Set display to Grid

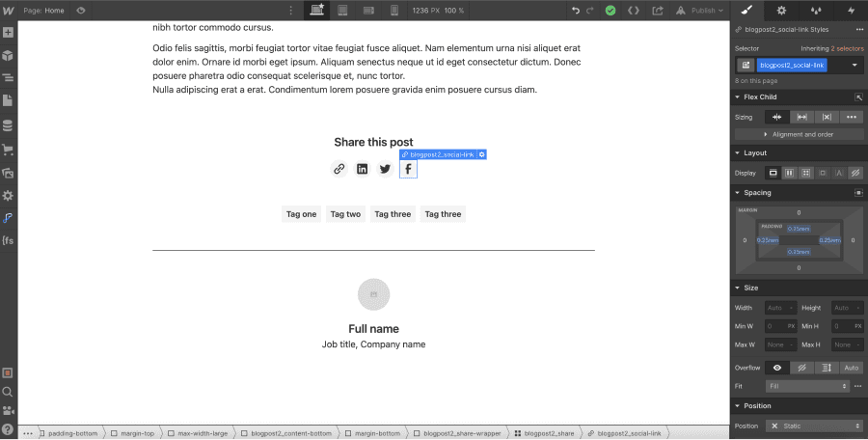click(x=806, y=173)
